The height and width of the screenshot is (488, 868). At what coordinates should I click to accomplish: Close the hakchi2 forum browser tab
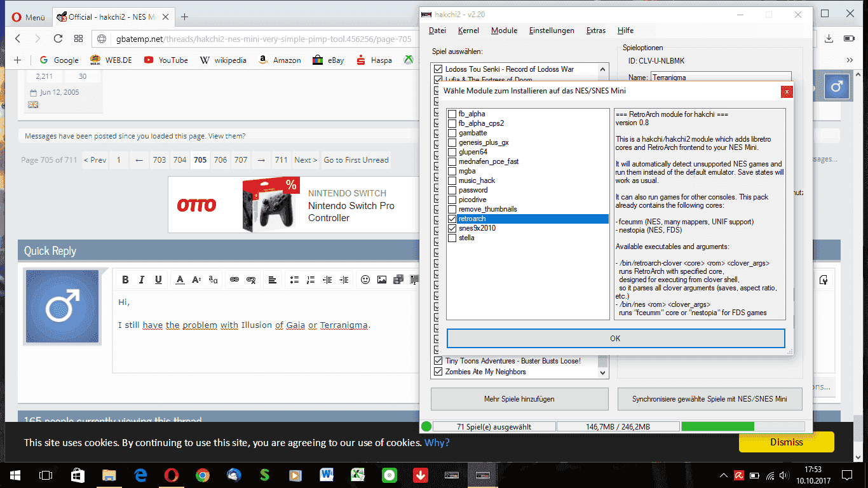click(x=167, y=17)
